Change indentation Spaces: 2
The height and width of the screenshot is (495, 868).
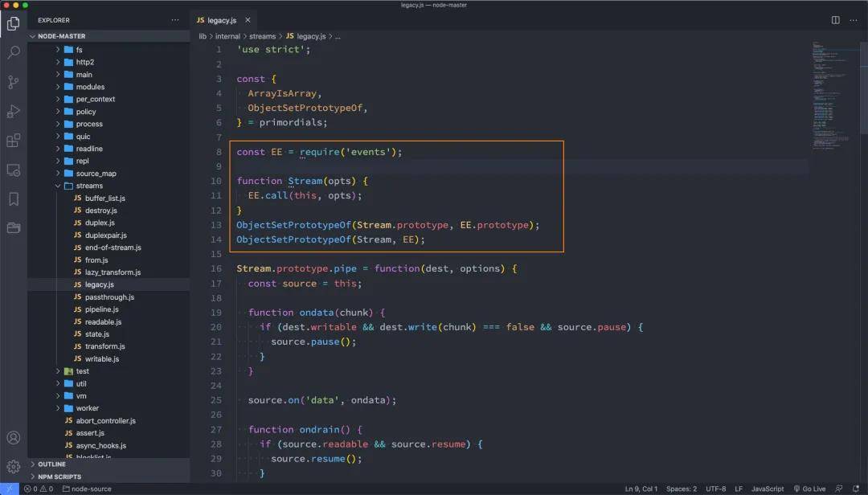coord(682,489)
